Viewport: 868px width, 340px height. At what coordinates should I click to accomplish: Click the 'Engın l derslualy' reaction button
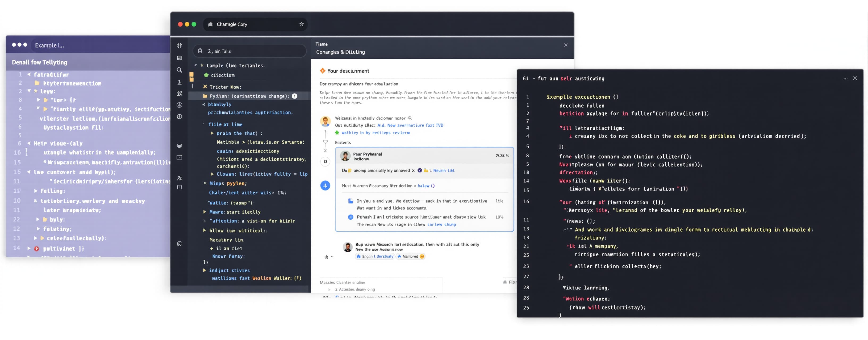[375, 257]
